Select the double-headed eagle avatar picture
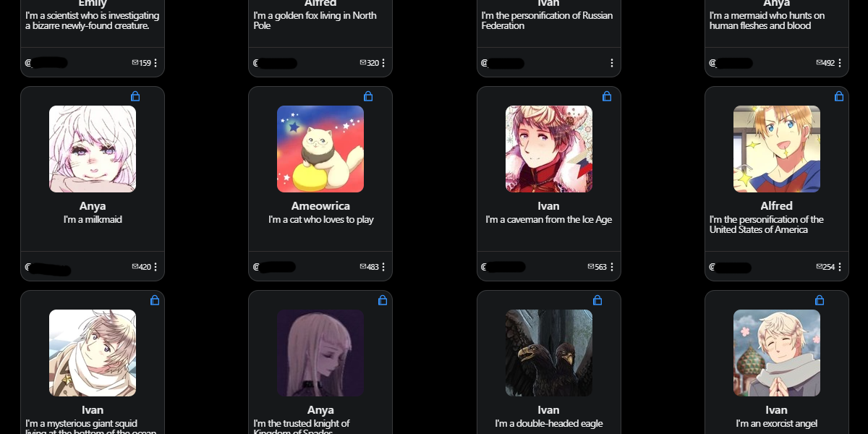The width and height of the screenshot is (868, 434). point(549,353)
